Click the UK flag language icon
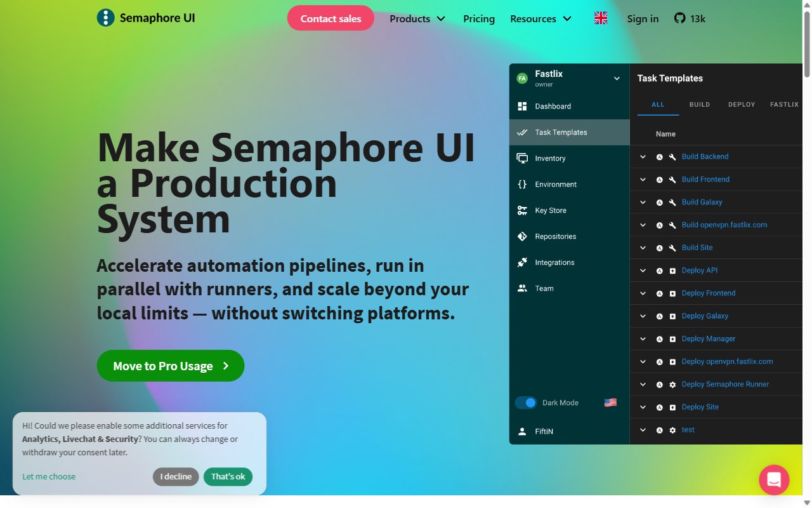812x508 pixels. (x=601, y=18)
